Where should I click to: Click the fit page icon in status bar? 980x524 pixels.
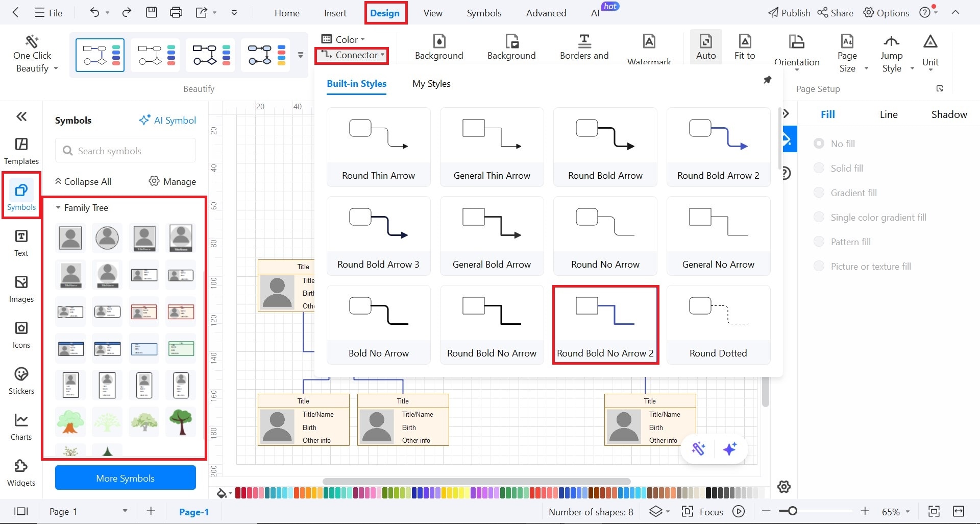pos(934,511)
